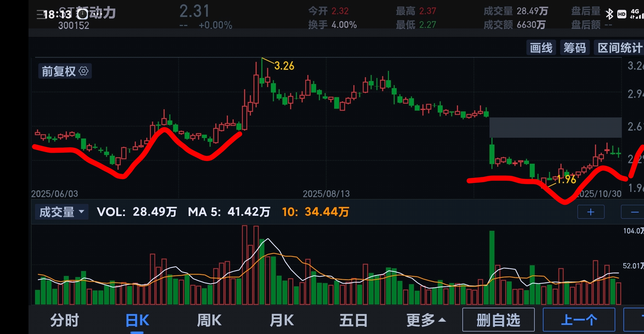Click the 3.26 high price marker
Screen dimensions: 644x334
[x=284, y=66]
